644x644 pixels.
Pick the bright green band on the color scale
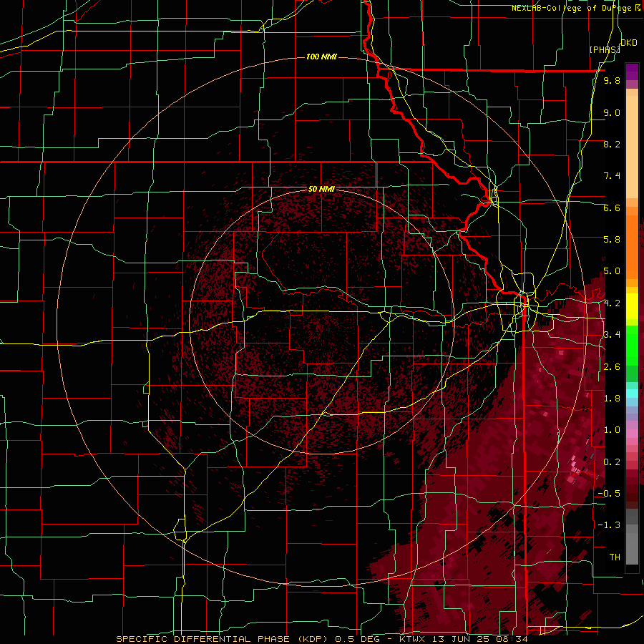pos(632,346)
